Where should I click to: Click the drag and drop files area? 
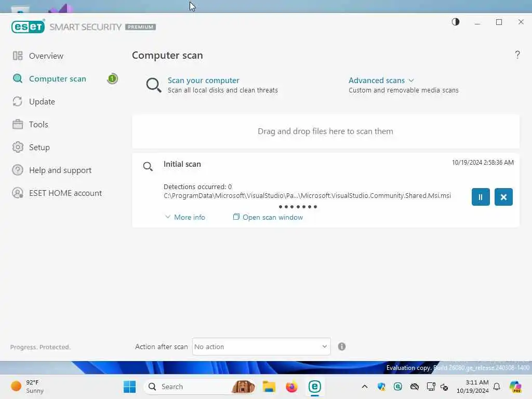click(325, 131)
